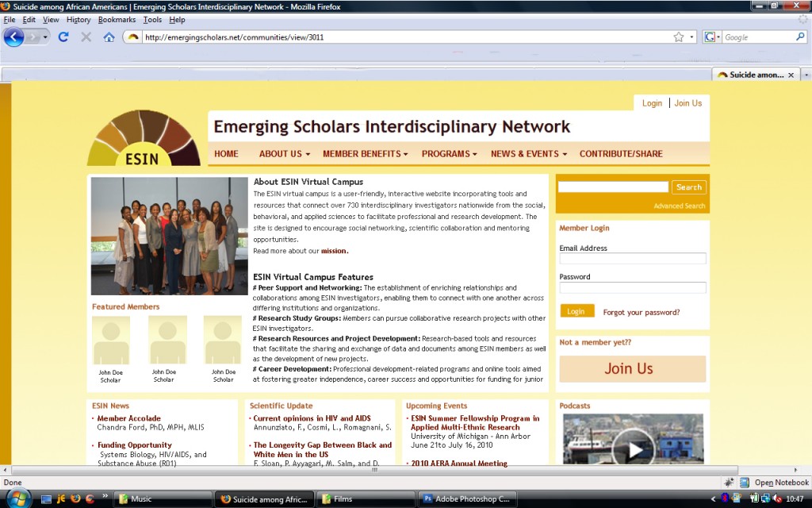Click the volume icon in system tray
This screenshot has height=508, width=812.
[x=777, y=499]
